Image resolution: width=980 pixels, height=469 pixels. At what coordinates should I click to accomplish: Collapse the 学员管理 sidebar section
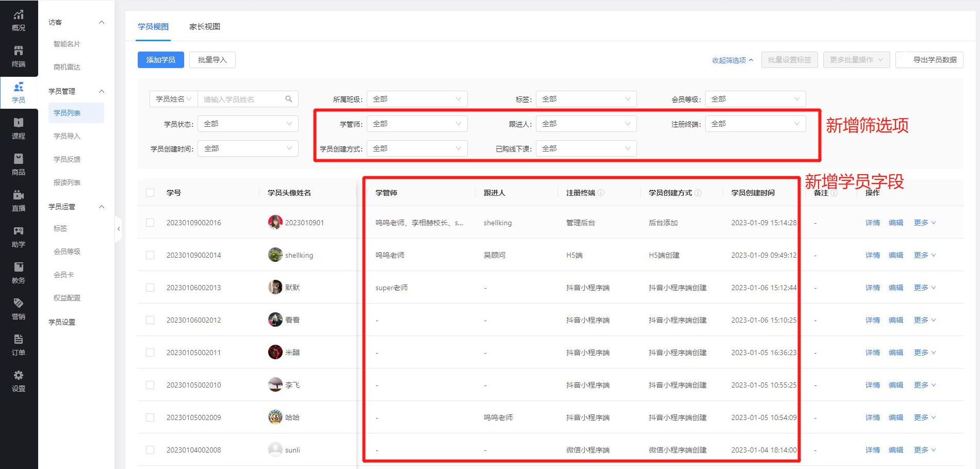(x=102, y=91)
